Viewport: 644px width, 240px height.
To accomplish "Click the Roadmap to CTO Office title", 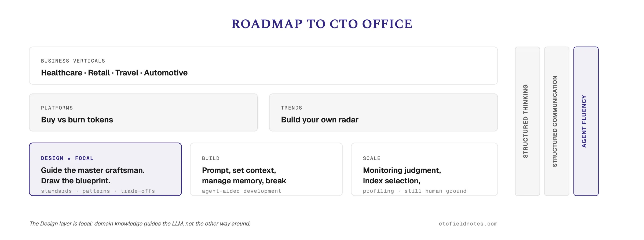I will pyautogui.click(x=322, y=24).
